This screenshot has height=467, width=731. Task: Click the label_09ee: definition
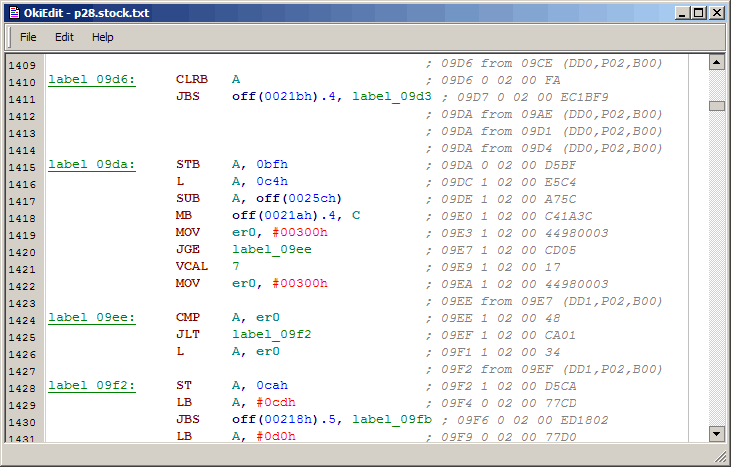pos(92,317)
